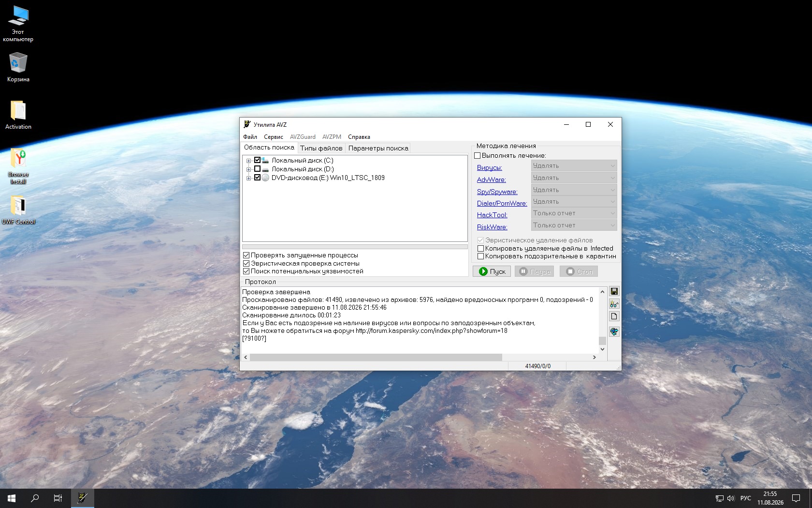Uncheck Локальный диск (C:) in search area
The height and width of the screenshot is (508, 812).
pos(257,160)
